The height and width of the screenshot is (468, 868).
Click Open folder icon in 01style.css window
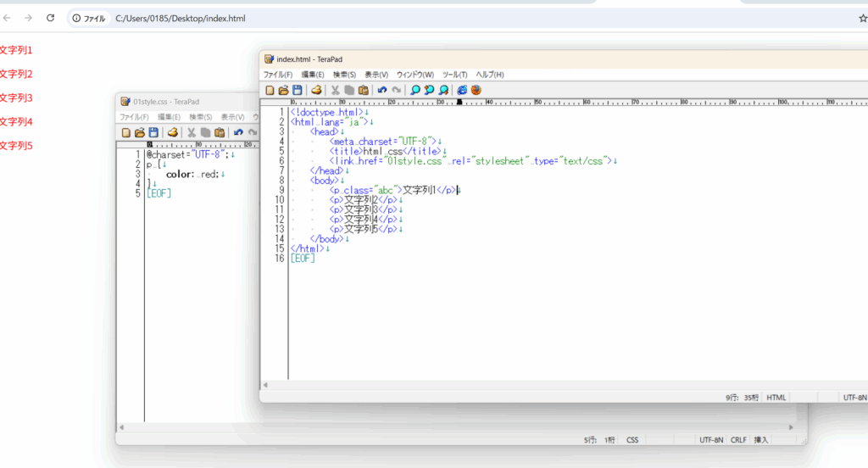139,132
